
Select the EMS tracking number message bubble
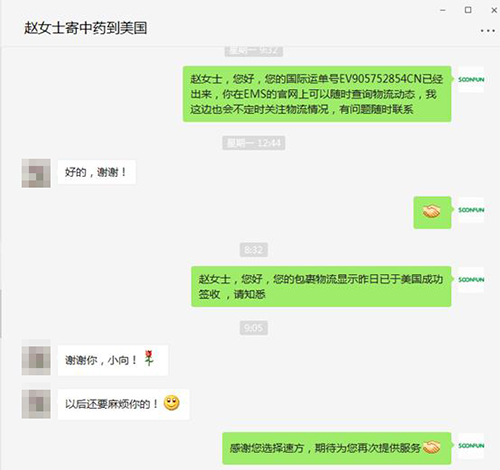317,94
